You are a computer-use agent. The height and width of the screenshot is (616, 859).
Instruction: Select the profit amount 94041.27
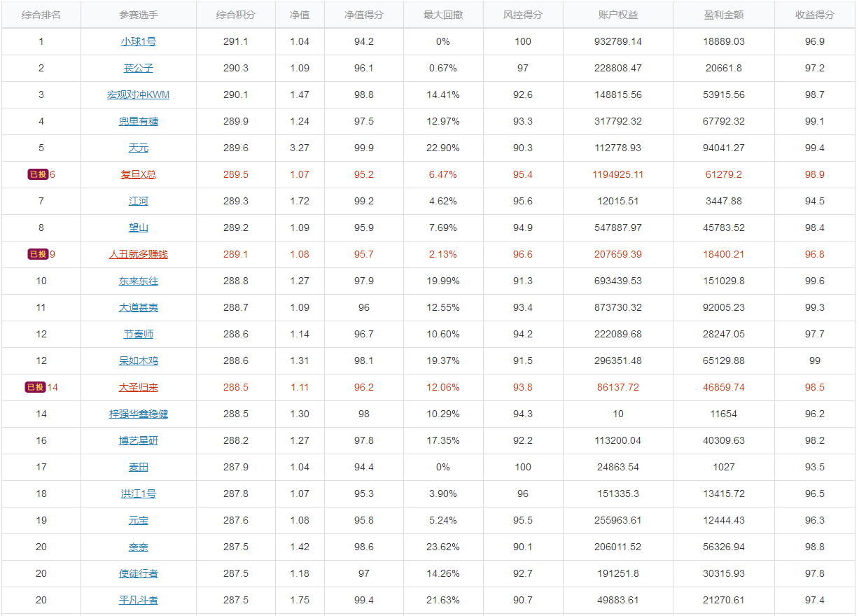point(723,148)
